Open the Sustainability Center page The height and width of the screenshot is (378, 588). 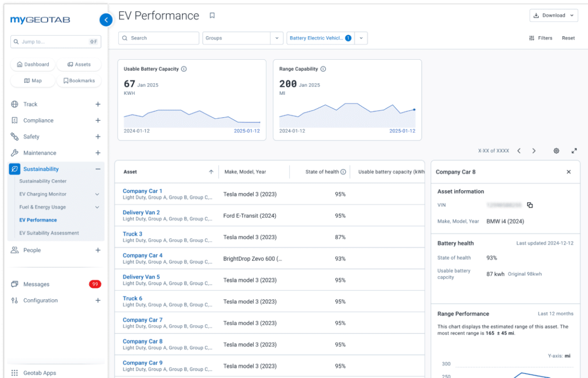[x=42, y=182]
